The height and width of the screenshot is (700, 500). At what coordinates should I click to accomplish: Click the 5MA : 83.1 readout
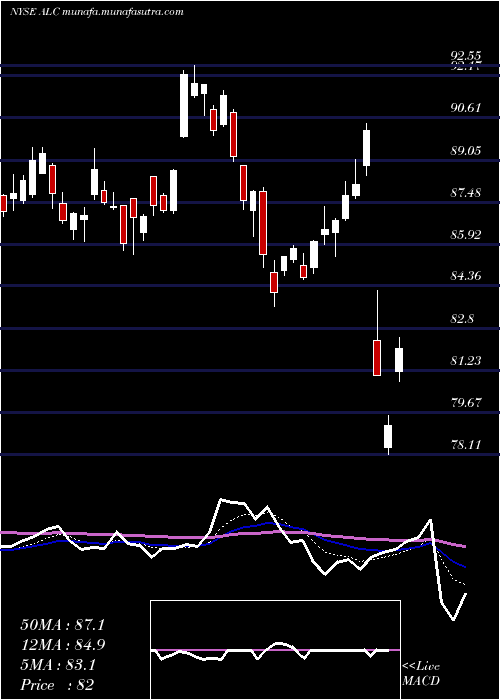pyautogui.click(x=58, y=665)
